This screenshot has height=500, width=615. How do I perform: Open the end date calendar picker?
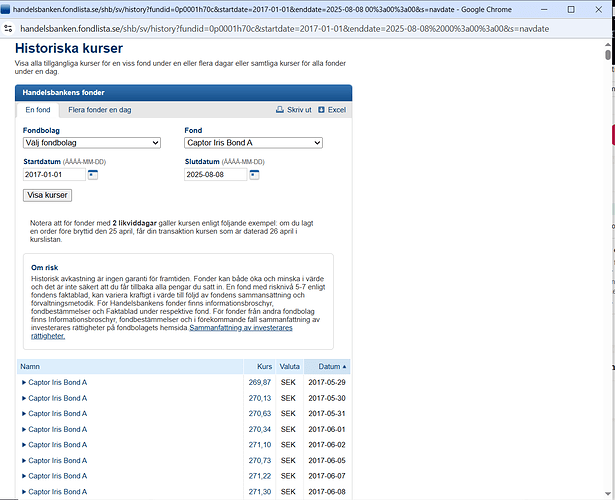click(255, 175)
